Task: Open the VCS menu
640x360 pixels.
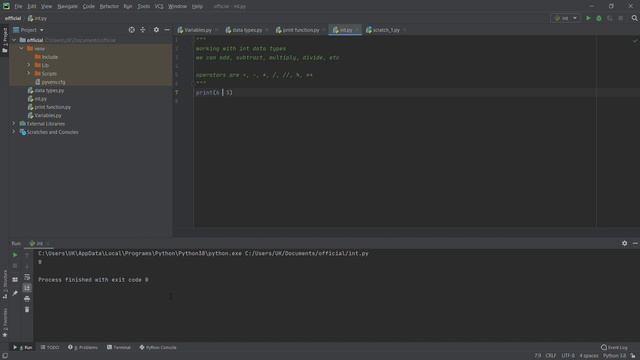Action: [x=159, y=7]
